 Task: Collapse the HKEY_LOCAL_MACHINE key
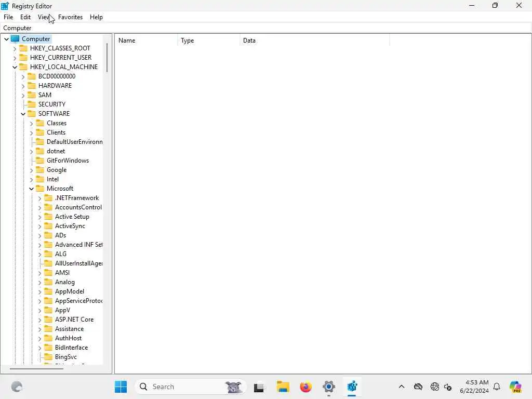click(15, 67)
